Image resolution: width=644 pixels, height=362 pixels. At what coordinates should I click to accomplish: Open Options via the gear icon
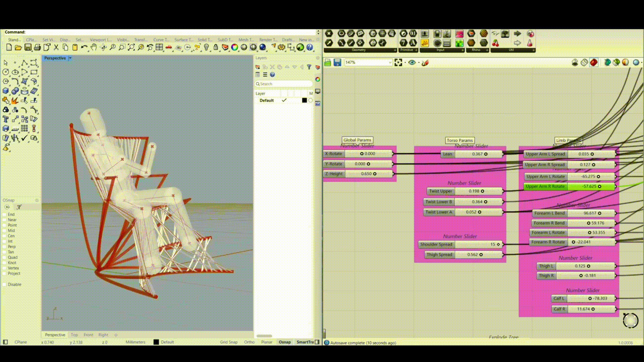281,47
